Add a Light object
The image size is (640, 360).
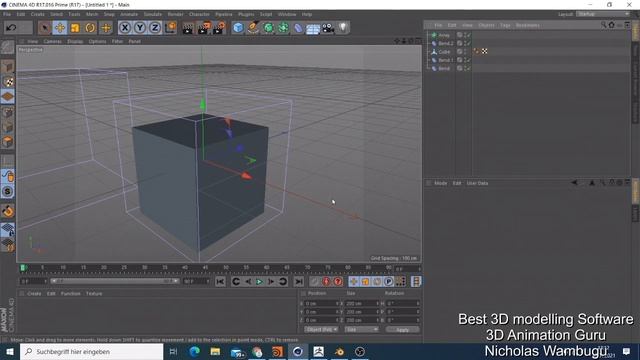(343, 28)
